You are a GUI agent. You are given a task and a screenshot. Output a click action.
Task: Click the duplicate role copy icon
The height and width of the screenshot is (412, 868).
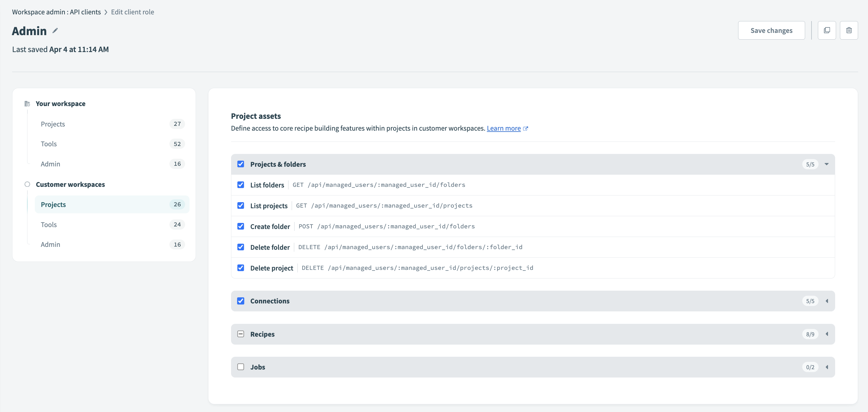(827, 30)
